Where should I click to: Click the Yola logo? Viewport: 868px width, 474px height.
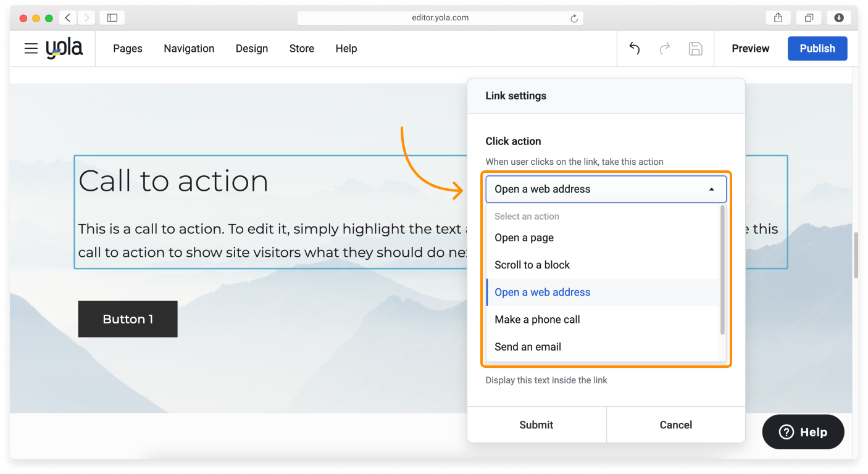(64, 48)
